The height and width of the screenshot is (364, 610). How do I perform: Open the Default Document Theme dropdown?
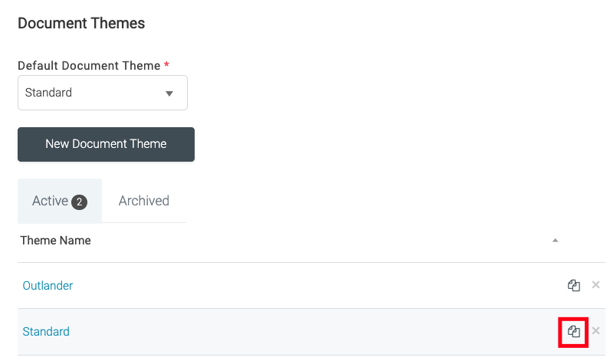click(103, 93)
